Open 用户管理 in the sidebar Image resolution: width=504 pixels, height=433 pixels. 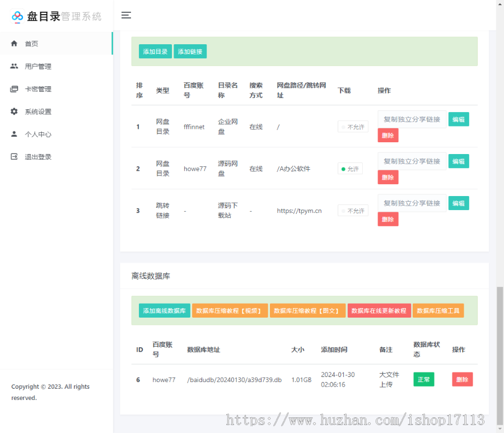coord(56,66)
